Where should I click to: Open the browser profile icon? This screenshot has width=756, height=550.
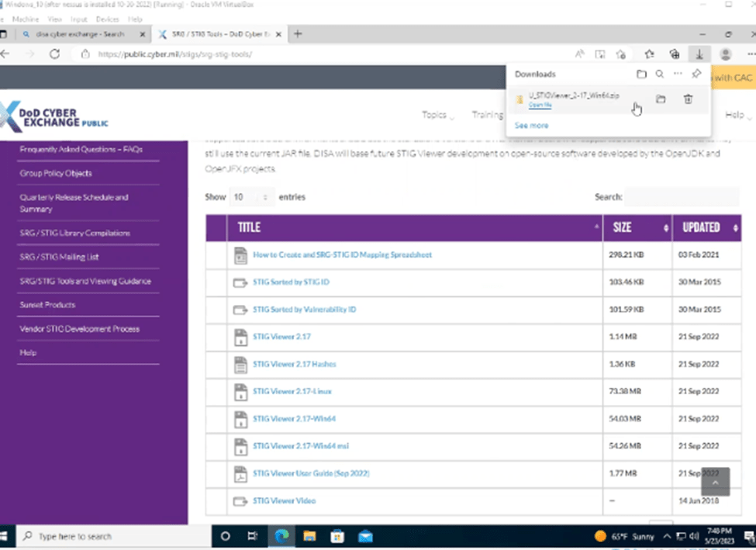726,54
